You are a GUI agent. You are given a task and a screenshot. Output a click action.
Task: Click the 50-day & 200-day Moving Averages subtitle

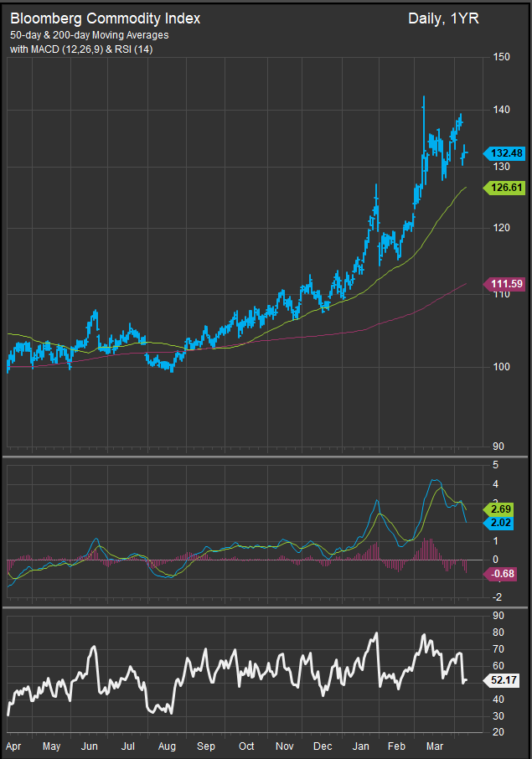(x=89, y=34)
